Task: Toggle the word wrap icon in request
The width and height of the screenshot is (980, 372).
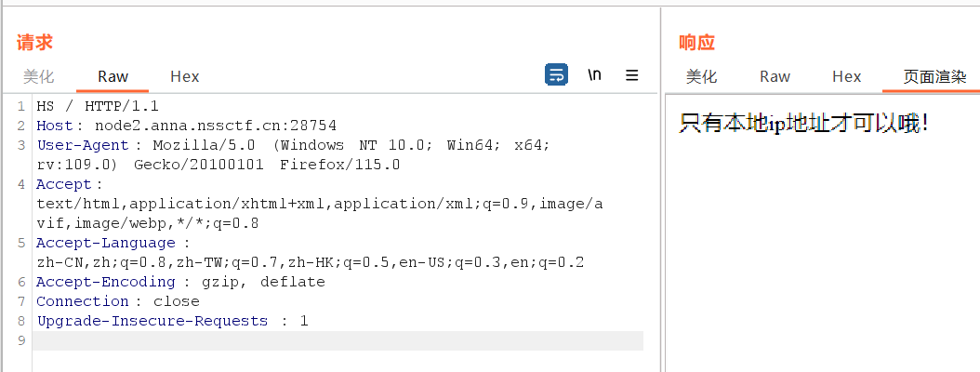Action: (x=556, y=75)
